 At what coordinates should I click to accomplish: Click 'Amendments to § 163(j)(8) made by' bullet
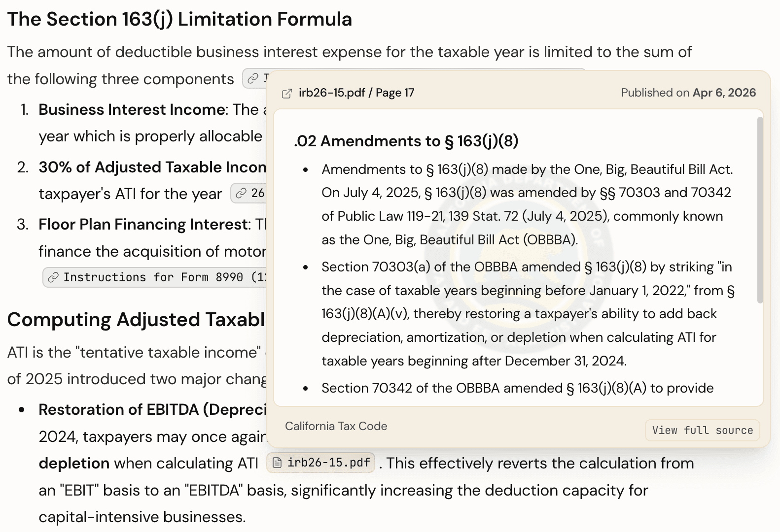click(527, 204)
